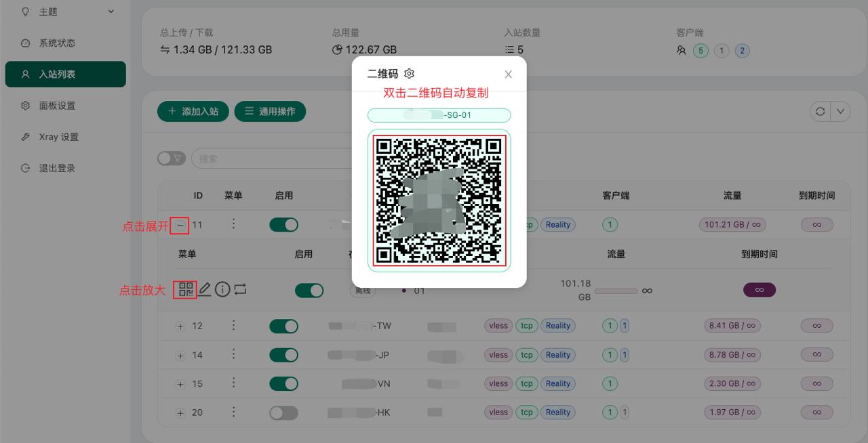Click the Reality tag in the VN row
Screen dimensions: 868x443
coord(558,383)
